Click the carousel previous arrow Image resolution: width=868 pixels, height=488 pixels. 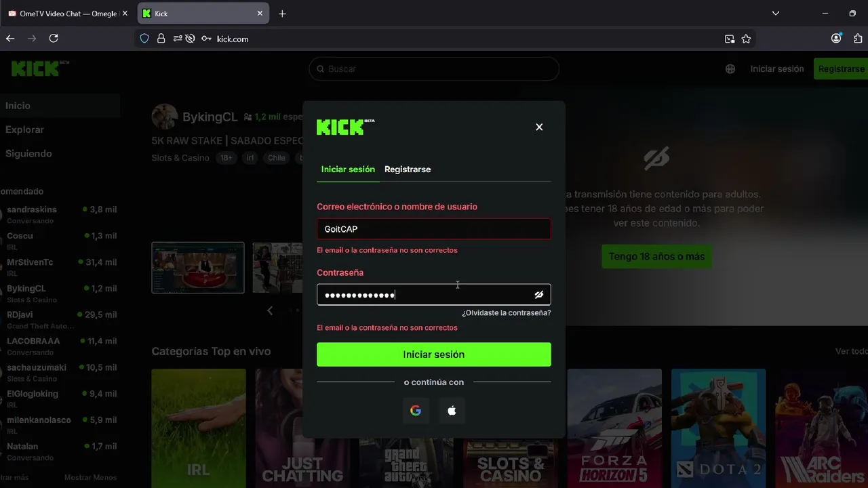270,310
